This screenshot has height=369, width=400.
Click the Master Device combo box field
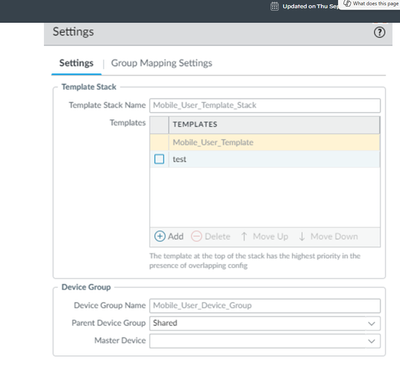265,341
